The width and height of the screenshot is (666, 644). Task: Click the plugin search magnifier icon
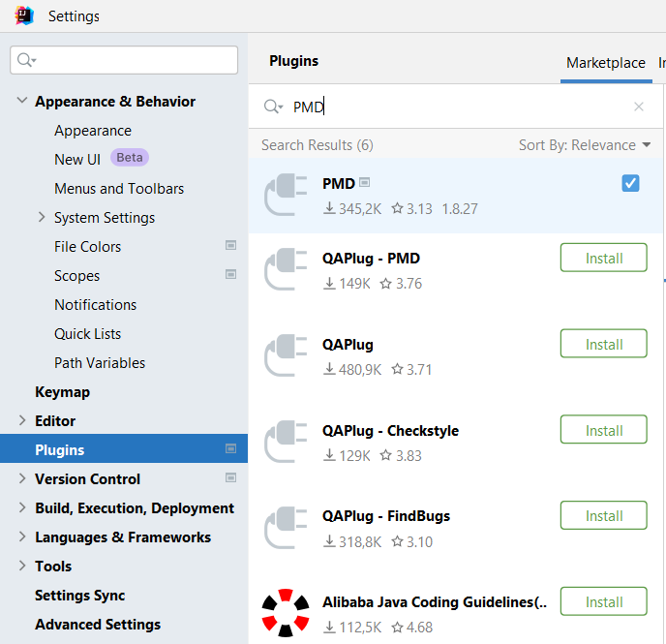(x=271, y=107)
